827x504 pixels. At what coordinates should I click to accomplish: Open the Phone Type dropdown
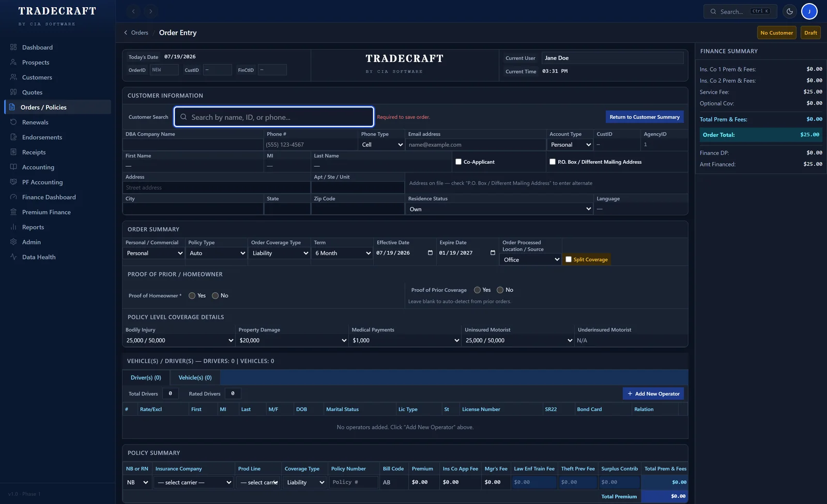[x=382, y=145]
